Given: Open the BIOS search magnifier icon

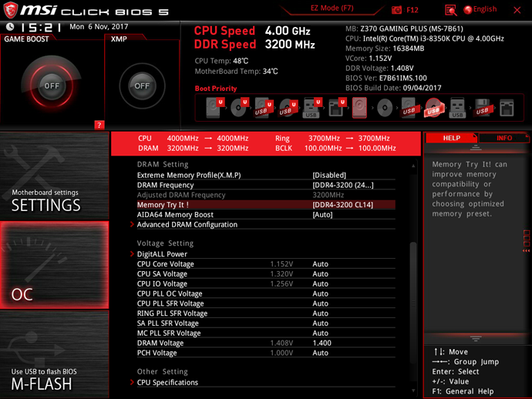Looking at the screenshot, I should (450, 10).
